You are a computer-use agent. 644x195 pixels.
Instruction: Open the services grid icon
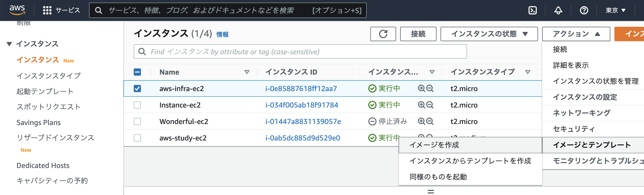tap(47, 10)
